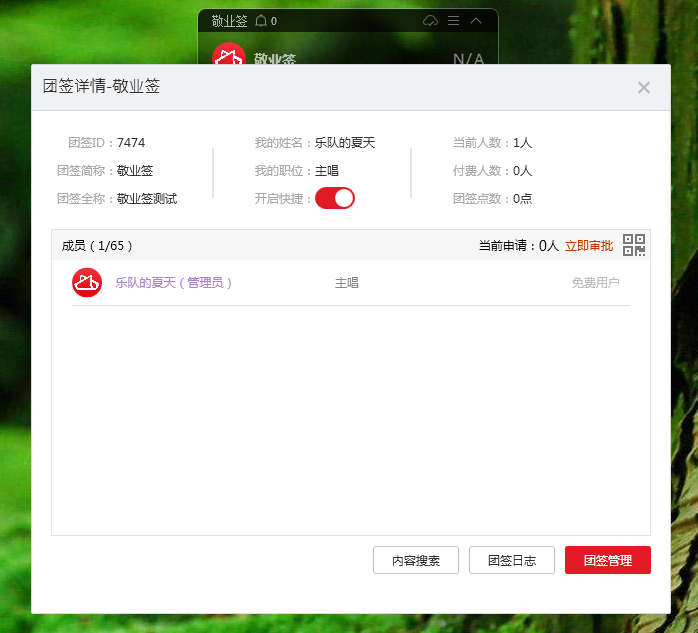Click 团签全称 value 敬业签测试

coord(147,199)
